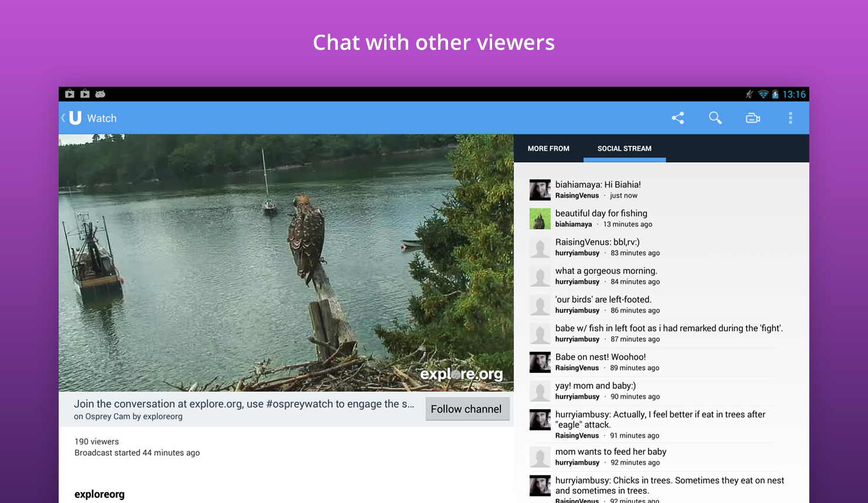Open Search from the top toolbar
868x503 pixels.
[715, 118]
